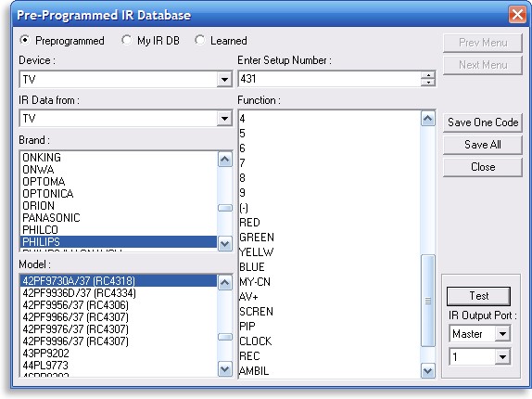Screen dimensions: 532x399
Task: Select model 43PP9202
Action: tap(119, 354)
